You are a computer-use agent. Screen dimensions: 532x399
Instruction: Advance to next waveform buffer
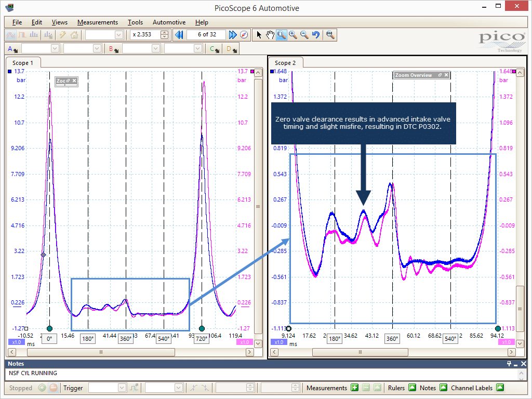coord(232,35)
